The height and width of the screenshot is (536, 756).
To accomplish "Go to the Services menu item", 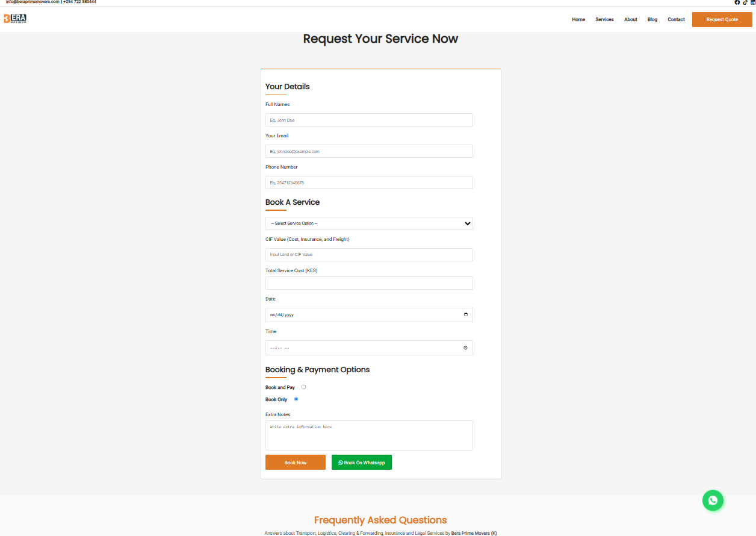I will pyautogui.click(x=604, y=19).
